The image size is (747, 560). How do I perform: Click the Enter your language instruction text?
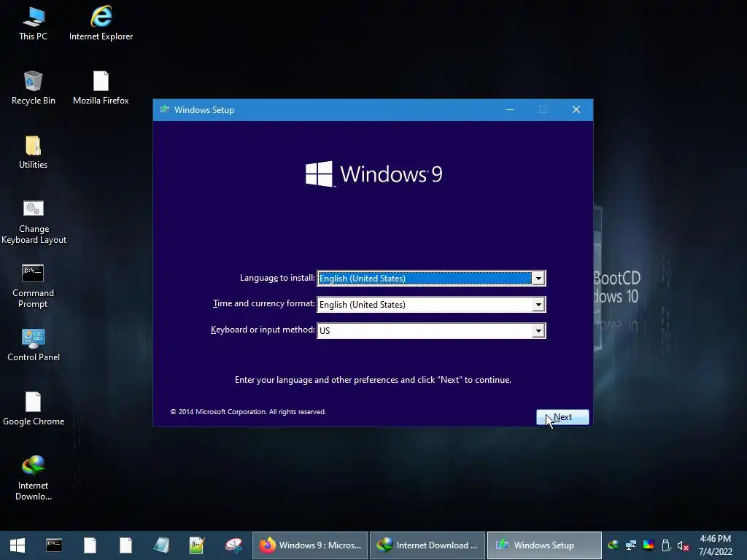tap(373, 380)
